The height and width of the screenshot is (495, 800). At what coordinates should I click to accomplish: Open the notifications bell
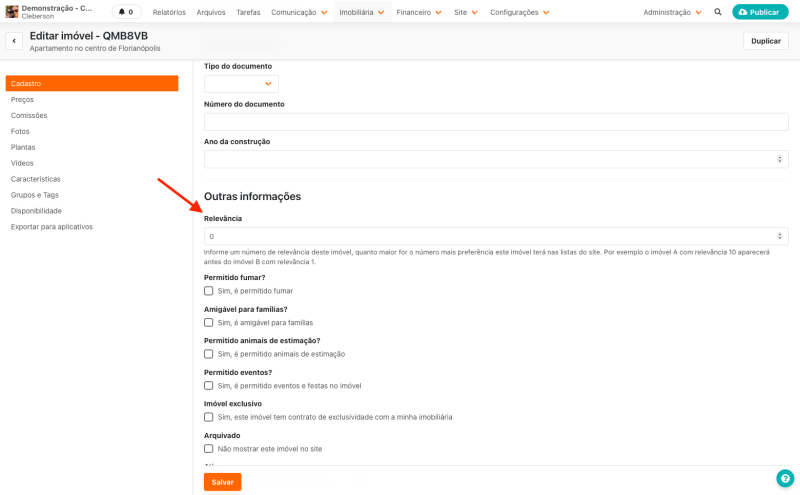pos(126,12)
